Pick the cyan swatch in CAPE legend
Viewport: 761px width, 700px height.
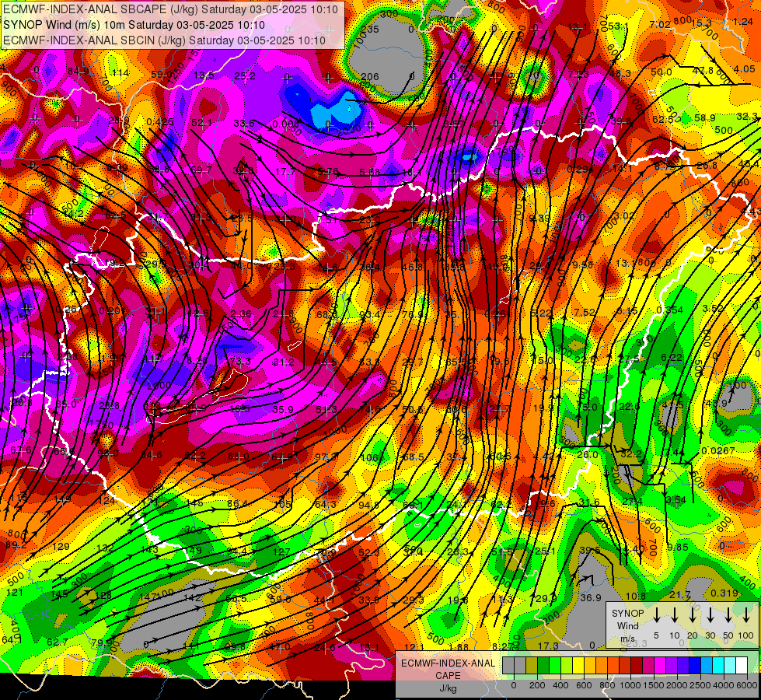(x=717, y=666)
